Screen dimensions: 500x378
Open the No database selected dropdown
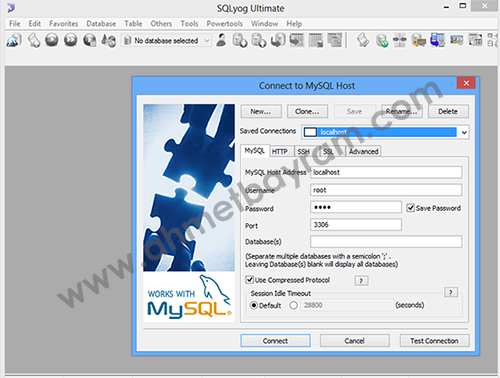[x=166, y=41]
